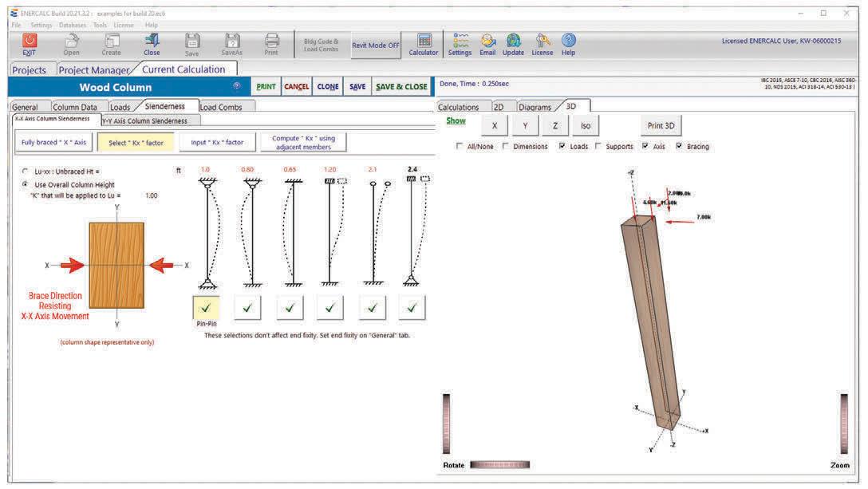Select Use Overall Column Height radio
The width and height of the screenshot is (868, 489).
click(x=25, y=184)
